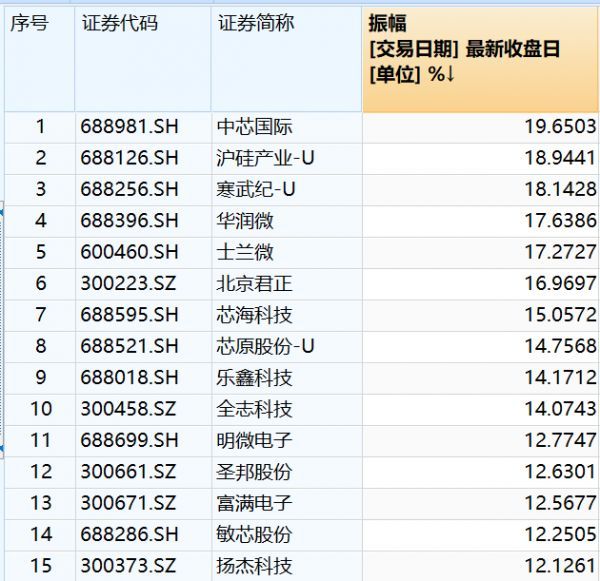Click amplitude value 17.2727
600x581 pixels.
point(560,252)
